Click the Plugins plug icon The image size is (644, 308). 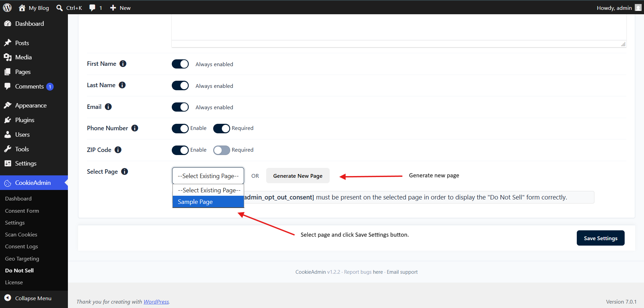tap(7, 120)
